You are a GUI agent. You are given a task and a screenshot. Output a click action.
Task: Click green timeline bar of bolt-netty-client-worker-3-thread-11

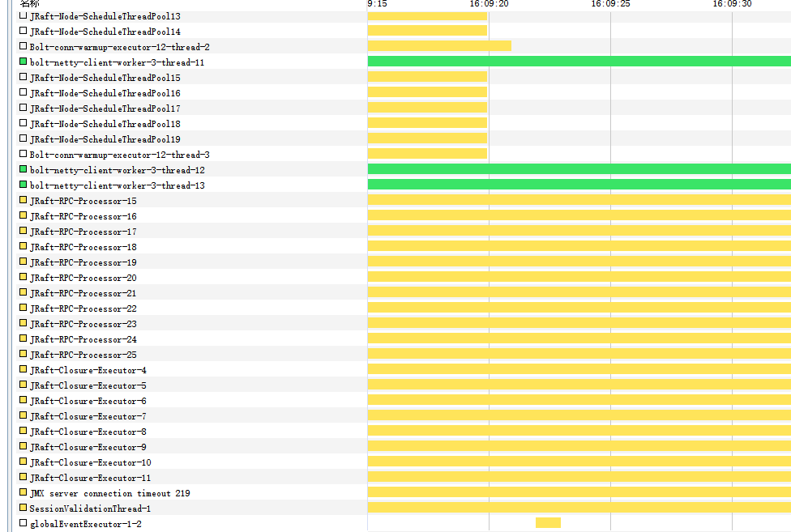point(579,62)
